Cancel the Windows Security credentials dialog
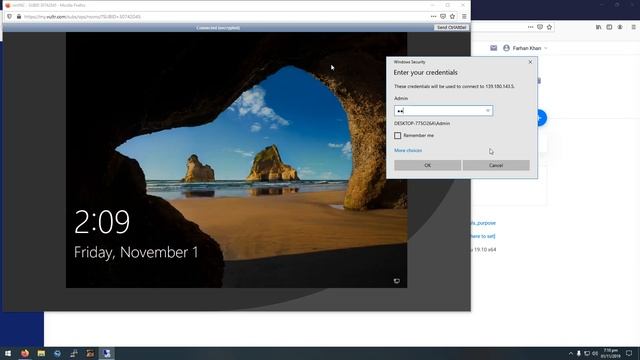Viewport: 640px width, 360px height. coord(496,165)
